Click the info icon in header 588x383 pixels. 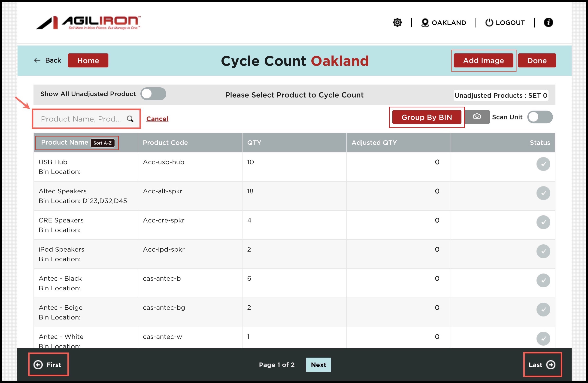point(548,22)
